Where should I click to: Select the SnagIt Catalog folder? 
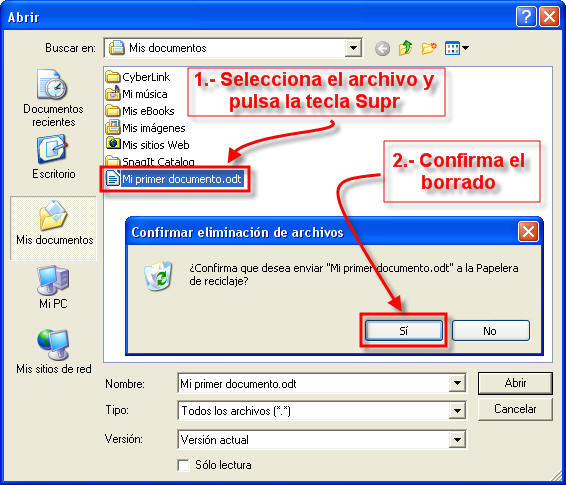(x=151, y=161)
